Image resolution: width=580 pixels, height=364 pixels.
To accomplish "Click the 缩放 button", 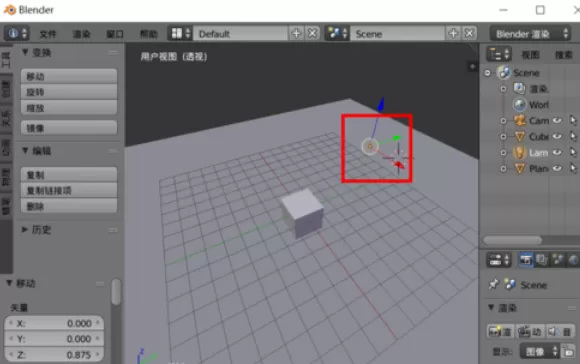I will 69,108.
